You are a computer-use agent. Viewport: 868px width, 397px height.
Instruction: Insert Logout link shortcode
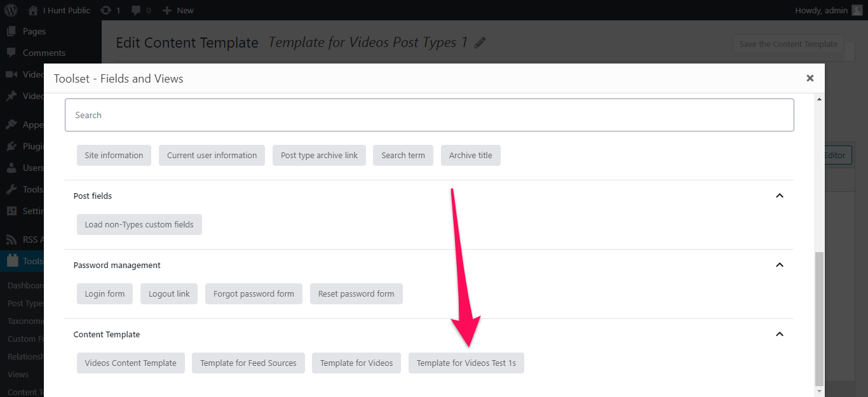pos(169,293)
